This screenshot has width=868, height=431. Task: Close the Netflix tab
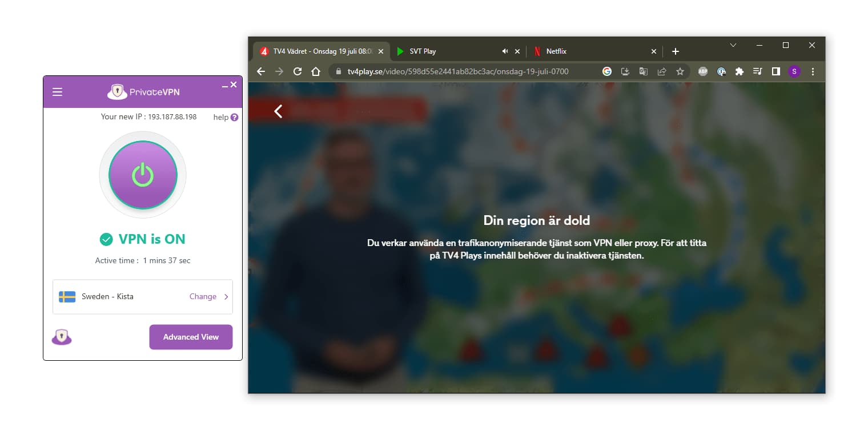tap(654, 51)
